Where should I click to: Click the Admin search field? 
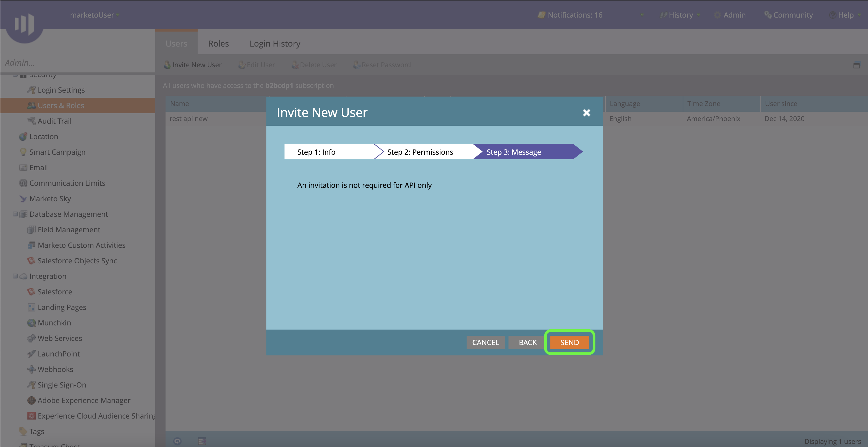coord(78,63)
